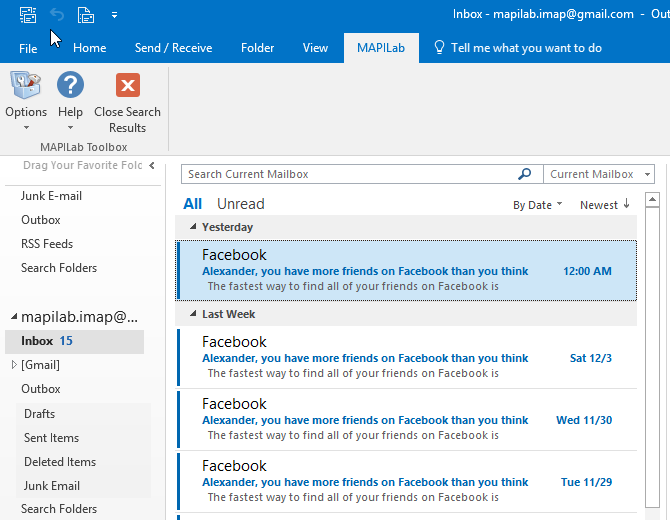Screen dimensions: 670x520
Task: Show All messages filter
Action: (192, 204)
